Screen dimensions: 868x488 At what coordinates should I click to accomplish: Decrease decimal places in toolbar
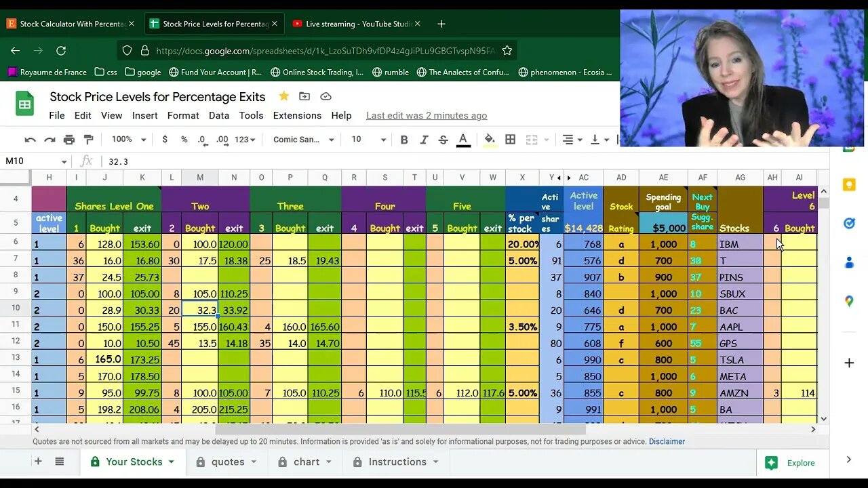[x=203, y=140]
